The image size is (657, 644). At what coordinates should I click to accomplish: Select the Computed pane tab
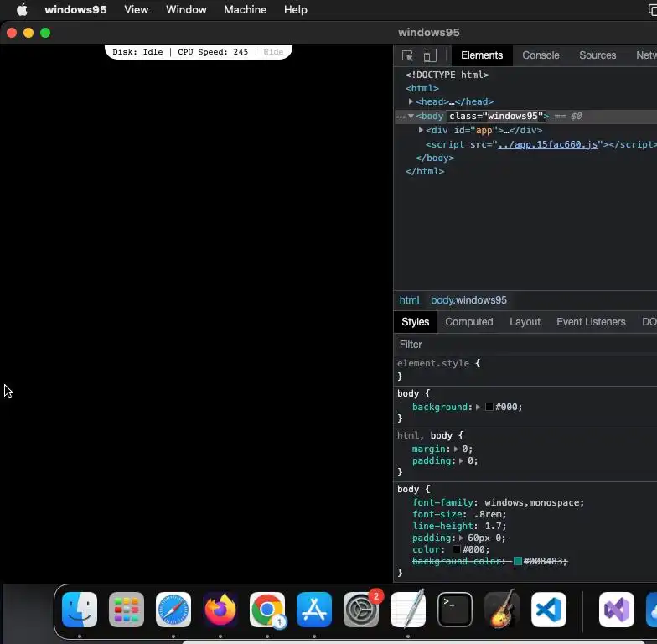click(x=469, y=322)
